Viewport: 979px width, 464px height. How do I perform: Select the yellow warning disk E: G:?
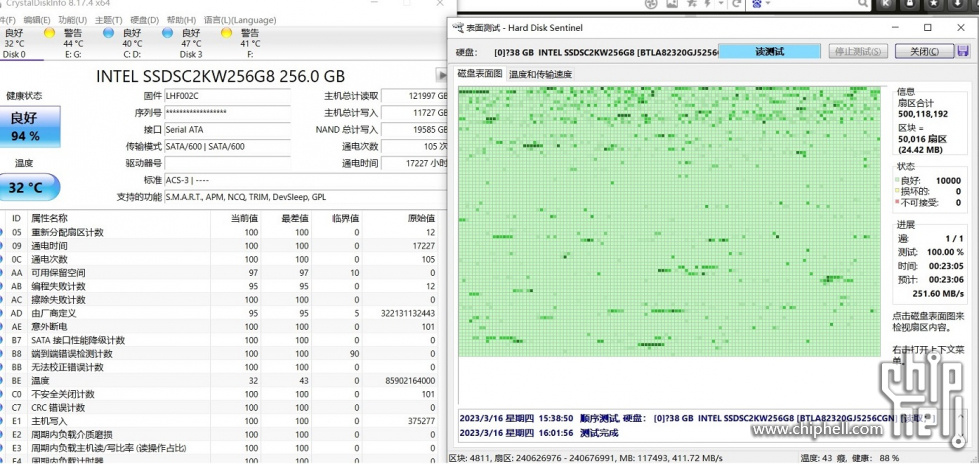point(64,43)
